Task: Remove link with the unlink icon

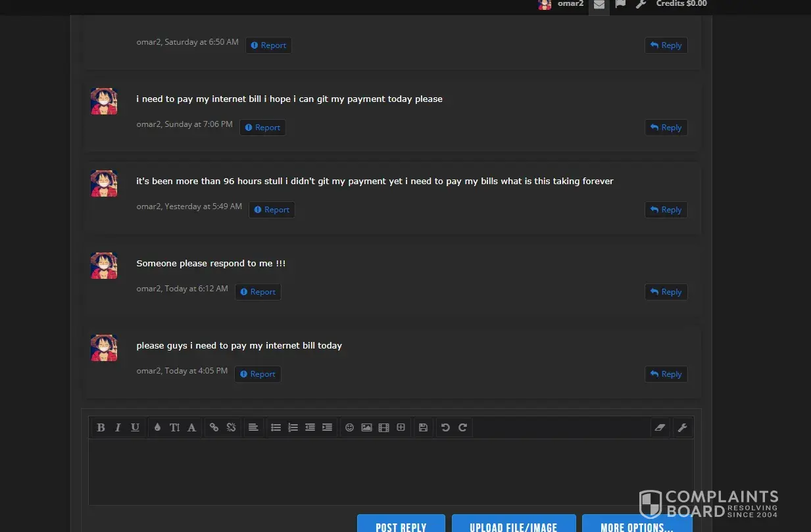Action: pyautogui.click(x=231, y=427)
